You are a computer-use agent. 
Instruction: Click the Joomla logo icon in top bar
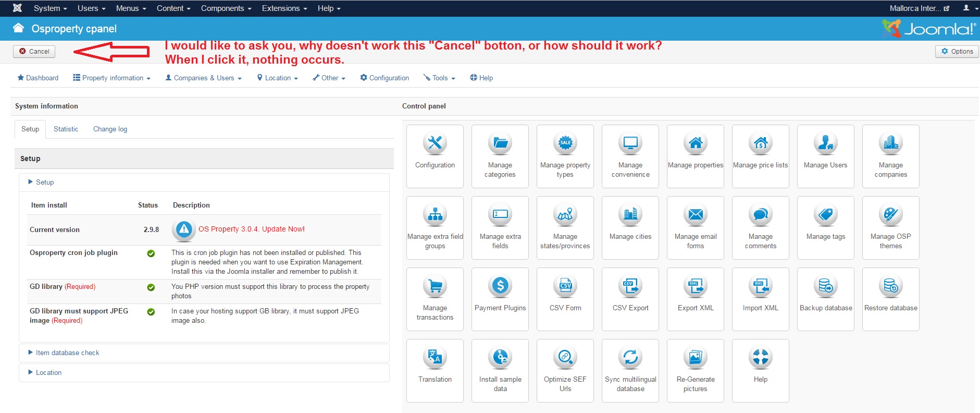[17, 8]
